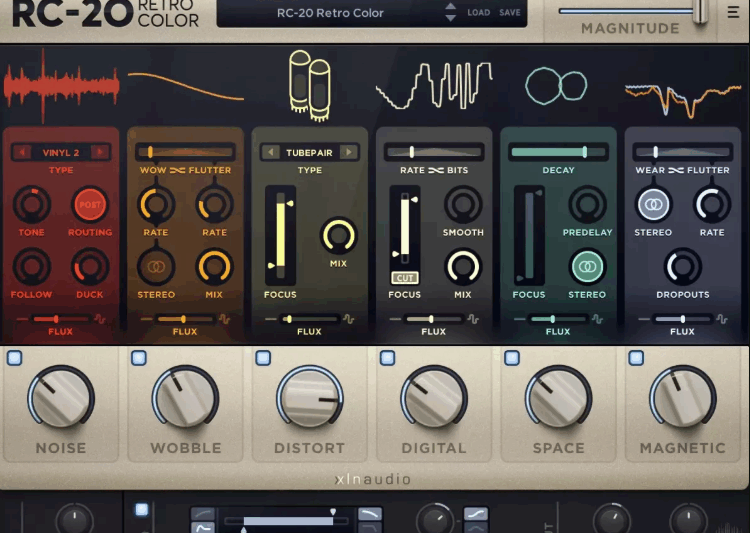The width and height of the screenshot is (750, 533).
Task: Click the Wow/Flutter balance slider
Action: click(x=186, y=152)
